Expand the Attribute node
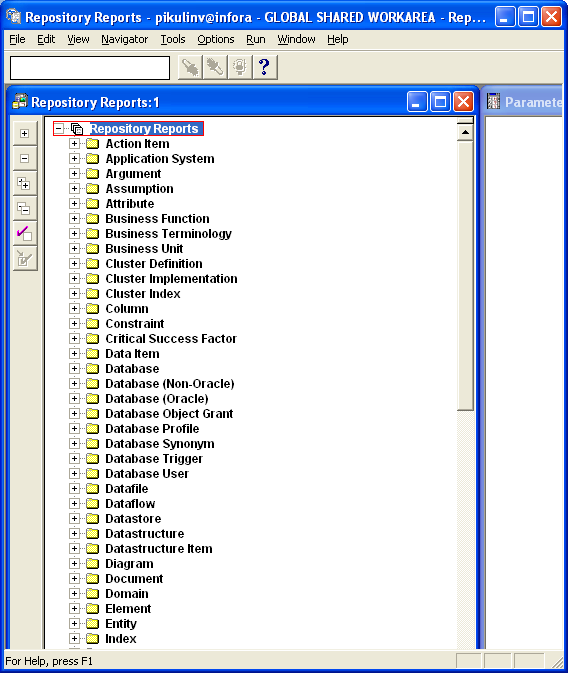This screenshot has width=568, height=673. (x=74, y=204)
